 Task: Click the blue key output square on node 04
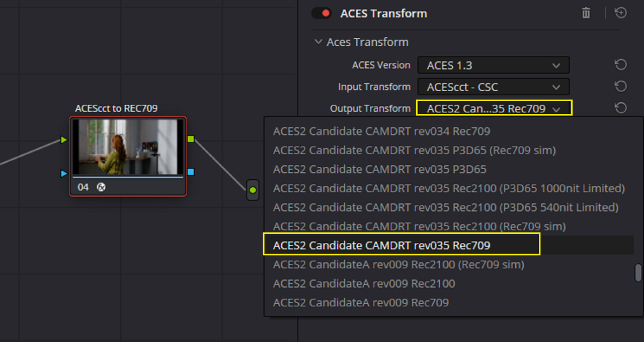coord(191,172)
